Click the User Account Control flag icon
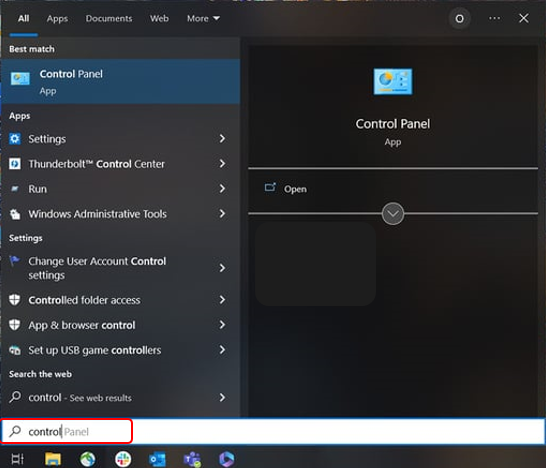 [x=15, y=261]
